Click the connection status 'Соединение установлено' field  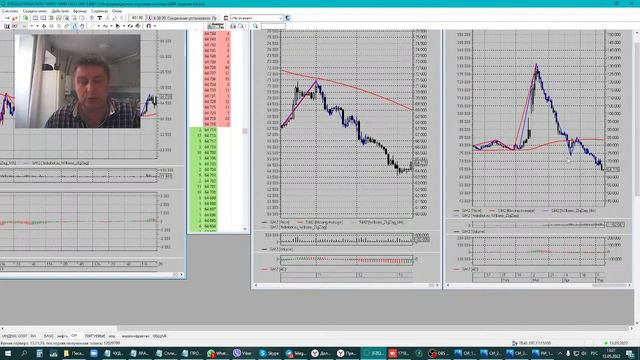coord(182,18)
